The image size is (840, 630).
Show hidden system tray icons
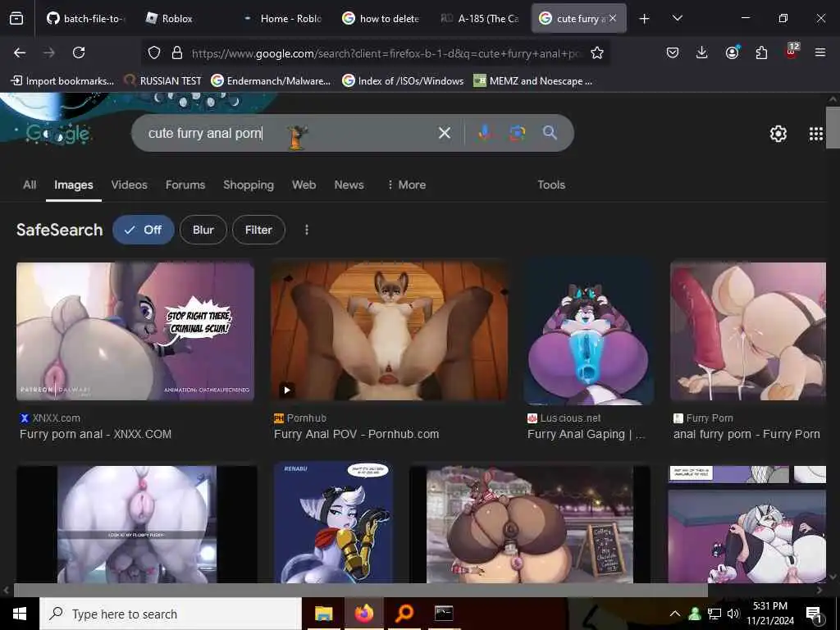pos(675,614)
